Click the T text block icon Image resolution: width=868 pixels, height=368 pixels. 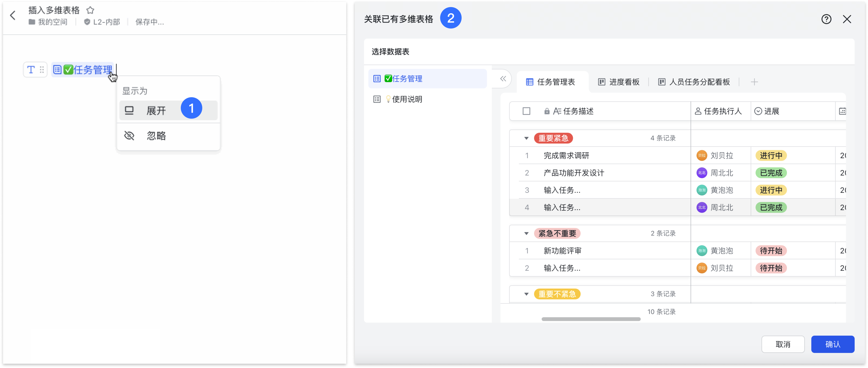pos(31,70)
